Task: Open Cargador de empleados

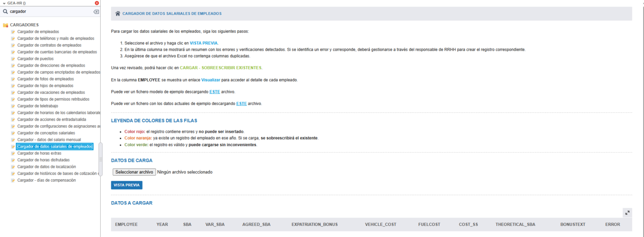Action: coord(38,32)
